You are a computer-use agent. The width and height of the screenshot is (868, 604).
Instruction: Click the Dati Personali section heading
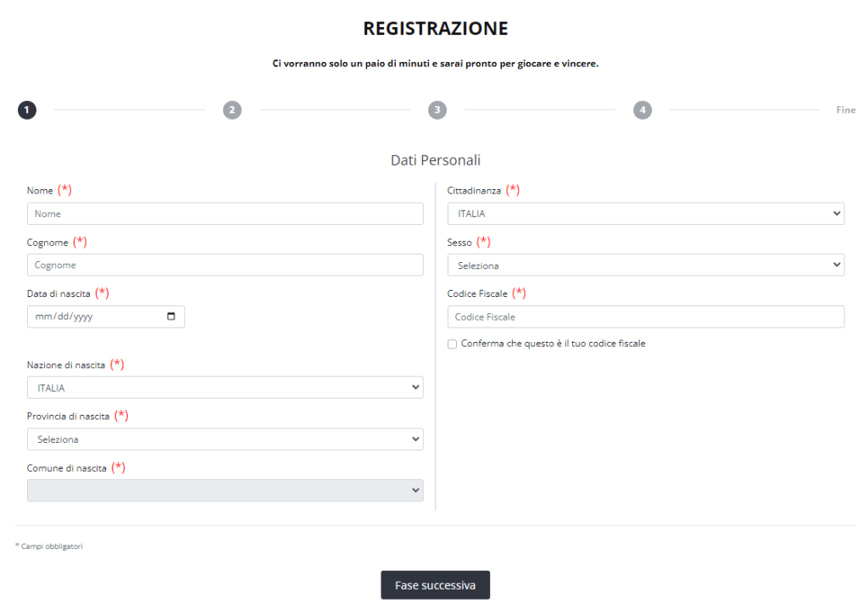(435, 159)
